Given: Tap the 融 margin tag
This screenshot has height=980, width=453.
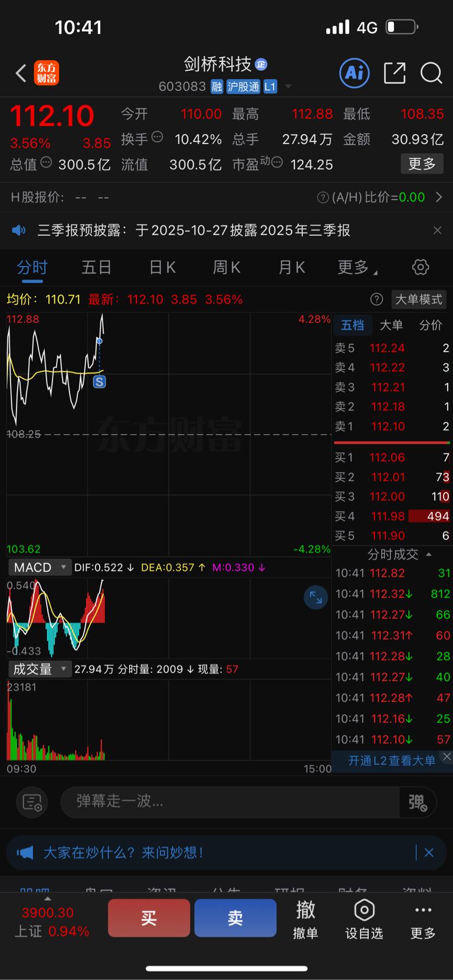Looking at the screenshot, I should (x=217, y=87).
